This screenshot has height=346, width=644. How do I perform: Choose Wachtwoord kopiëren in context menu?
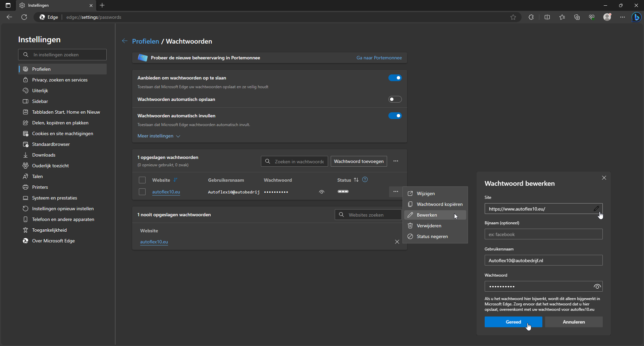click(x=439, y=204)
